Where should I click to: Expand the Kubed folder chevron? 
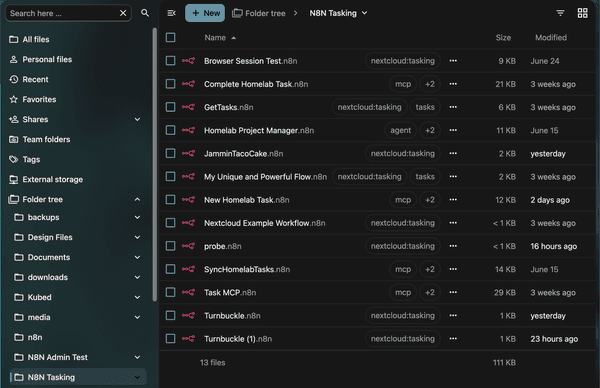(137, 297)
